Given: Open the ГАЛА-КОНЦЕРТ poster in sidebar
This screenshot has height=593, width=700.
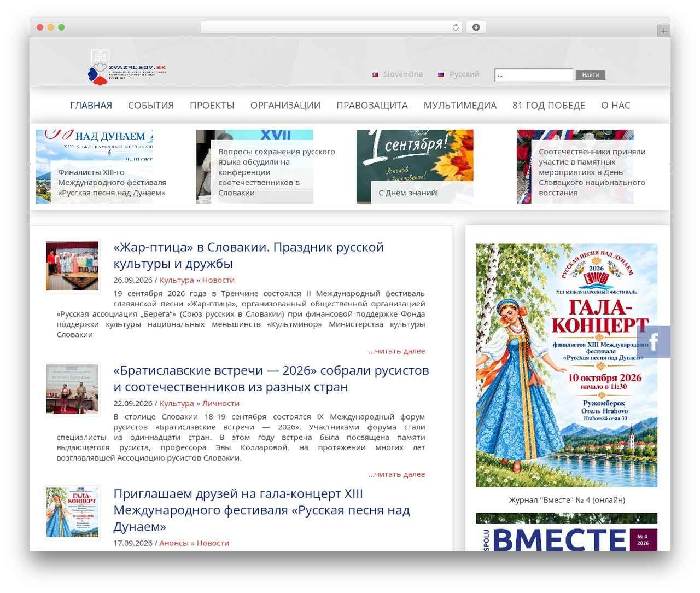Looking at the screenshot, I should (567, 365).
